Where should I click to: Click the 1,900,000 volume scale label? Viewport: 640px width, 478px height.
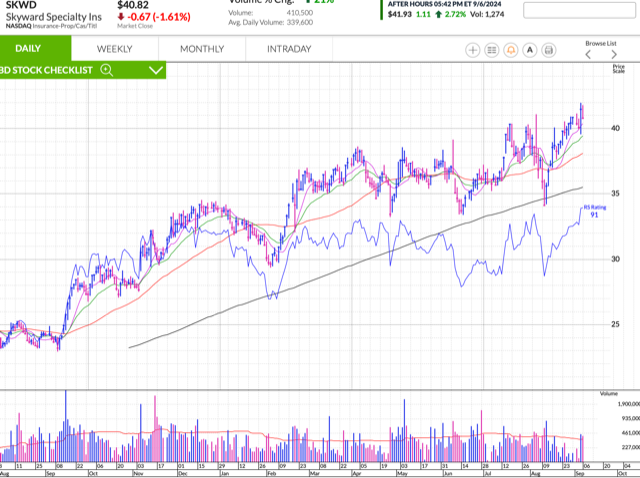(629, 404)
